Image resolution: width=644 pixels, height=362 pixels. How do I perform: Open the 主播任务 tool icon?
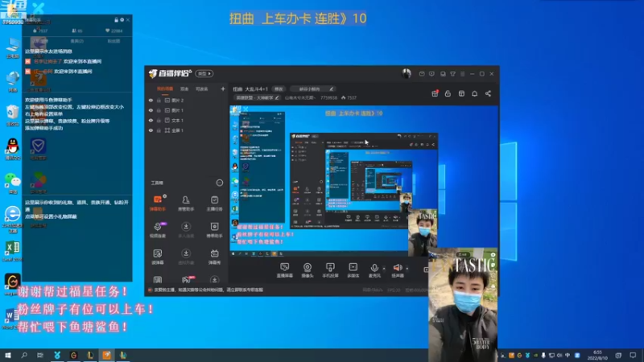tap(214, 203)
